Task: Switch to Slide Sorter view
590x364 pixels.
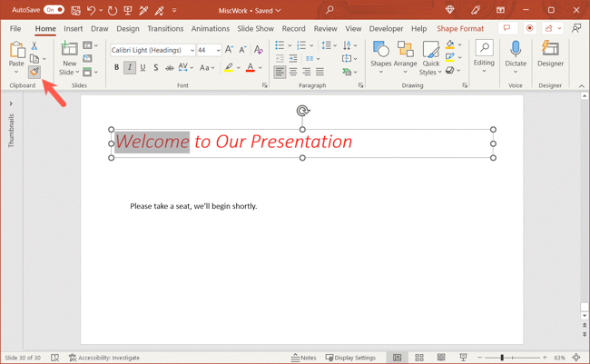Action: 419,358
